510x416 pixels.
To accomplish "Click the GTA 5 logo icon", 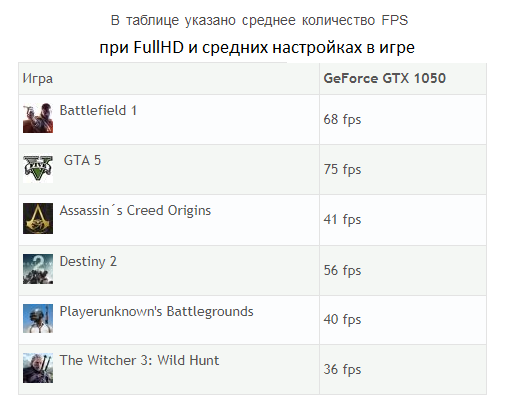I will point(38,168).
